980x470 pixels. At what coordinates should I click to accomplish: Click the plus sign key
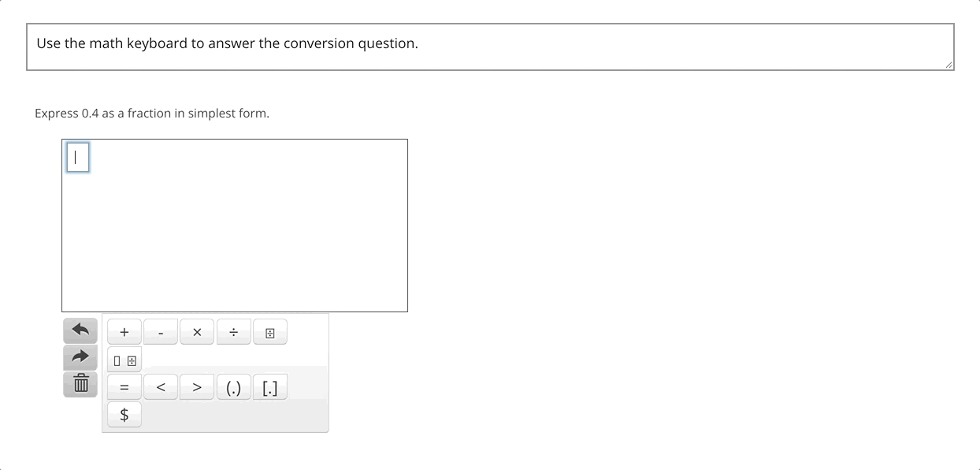click(124, 331)
